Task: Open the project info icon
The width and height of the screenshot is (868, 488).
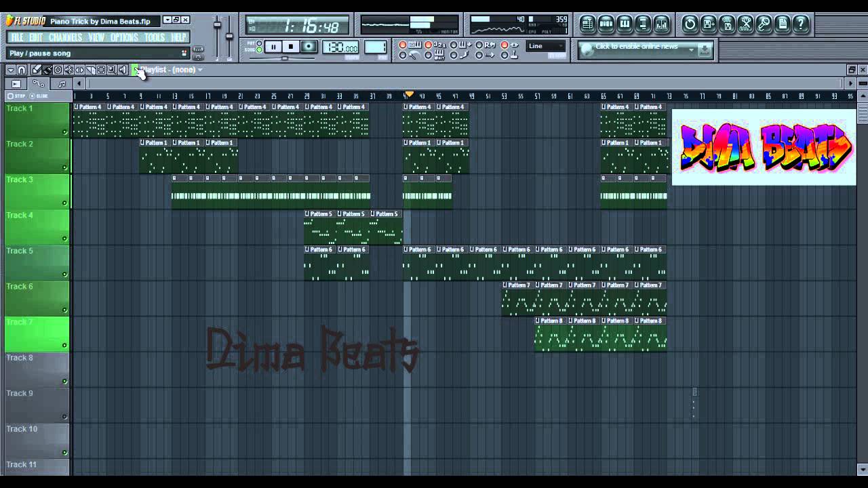Action: click(782, 24)
